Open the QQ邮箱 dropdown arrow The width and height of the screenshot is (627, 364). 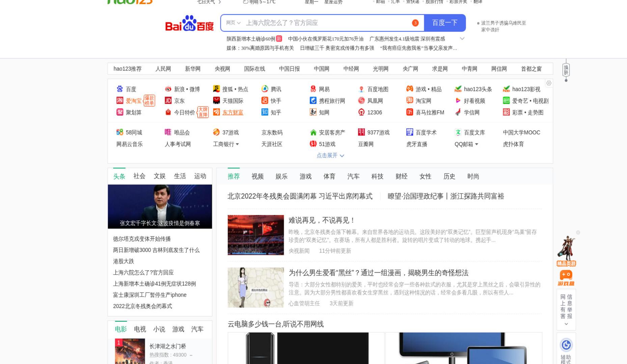click(476, 144)
